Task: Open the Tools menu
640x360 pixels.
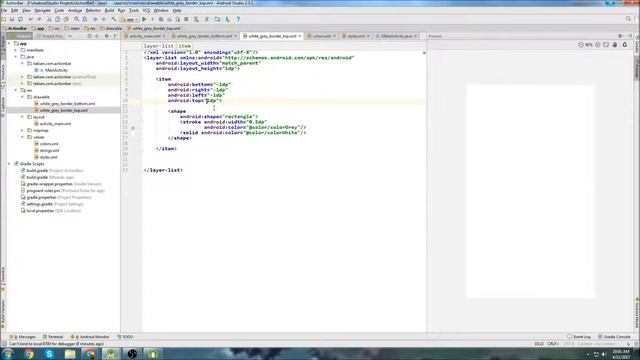Action: [x=134, y=10]
